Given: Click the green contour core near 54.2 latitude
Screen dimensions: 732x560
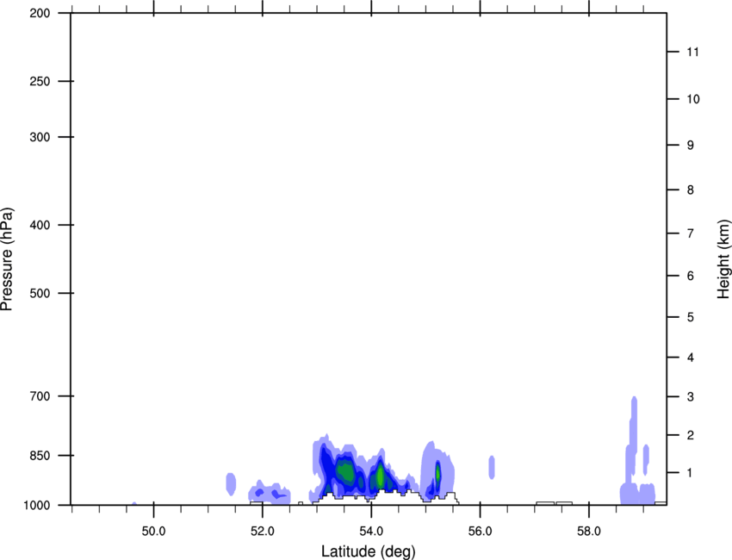Looking at the screenshot, I should (381, 476).
